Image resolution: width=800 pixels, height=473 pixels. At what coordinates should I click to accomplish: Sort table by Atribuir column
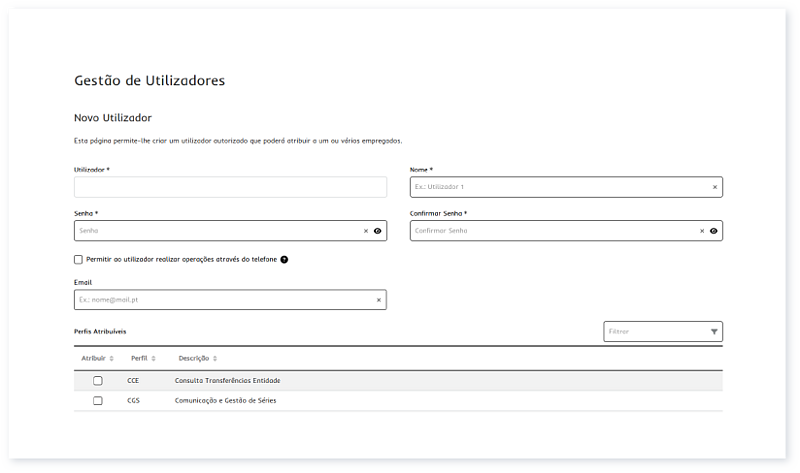pos(97,358)
